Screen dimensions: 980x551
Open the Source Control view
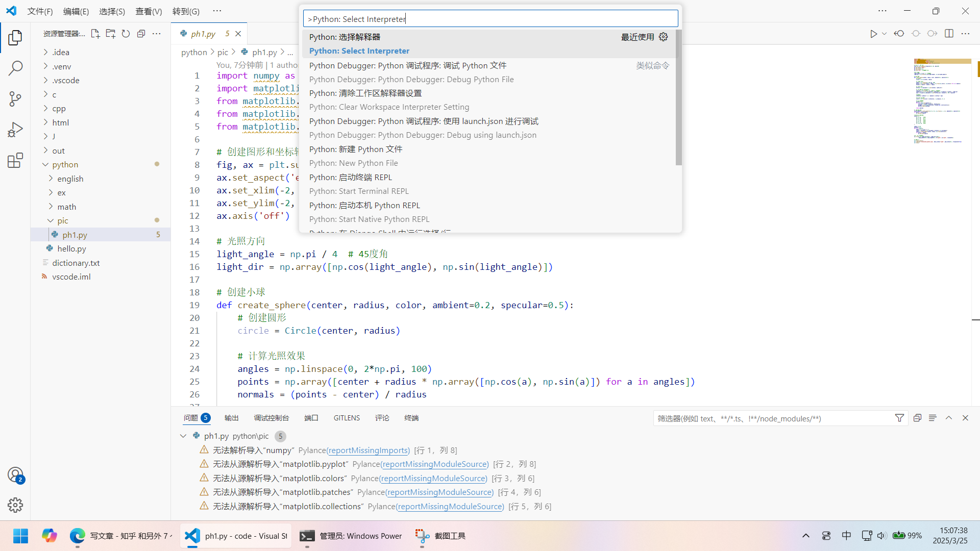15,99
